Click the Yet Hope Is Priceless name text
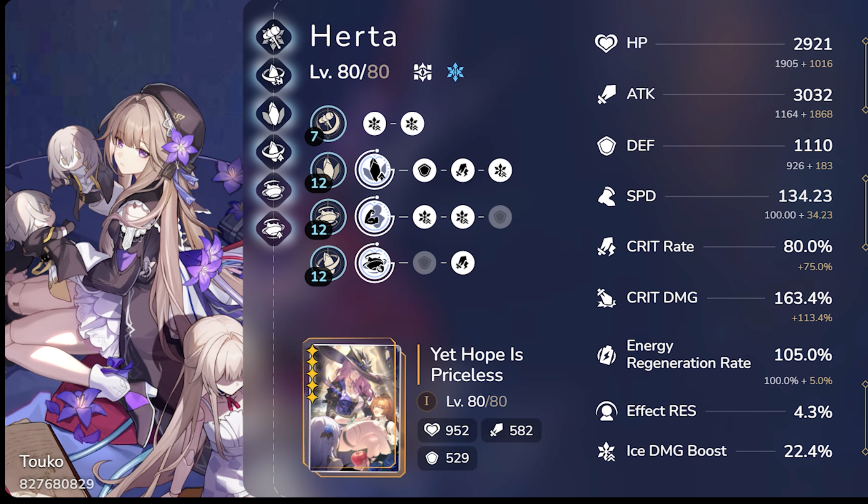 (x=477, y=364)
